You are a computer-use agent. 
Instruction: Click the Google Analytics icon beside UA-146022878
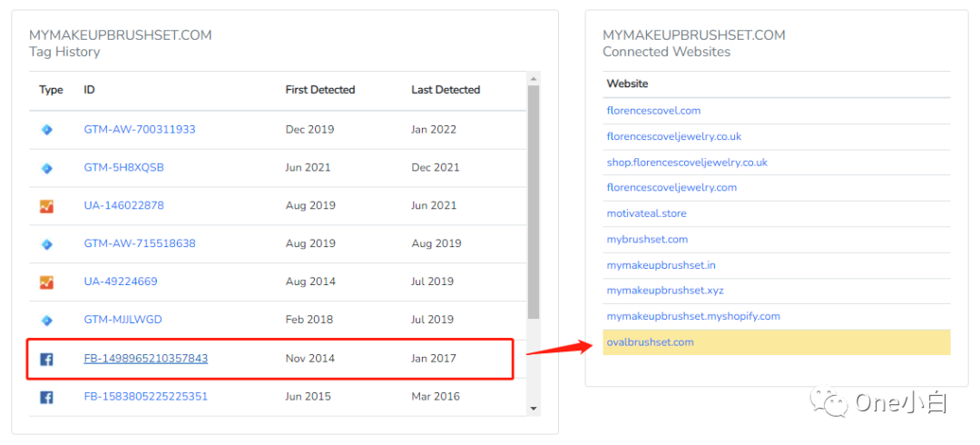pyautogui.click(x=47, y=206)
